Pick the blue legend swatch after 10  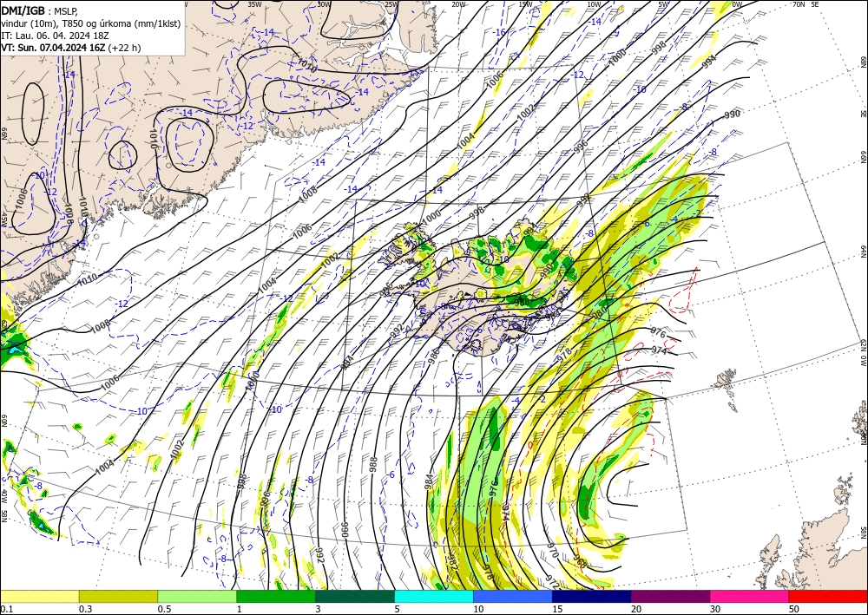tap(513, 596)
